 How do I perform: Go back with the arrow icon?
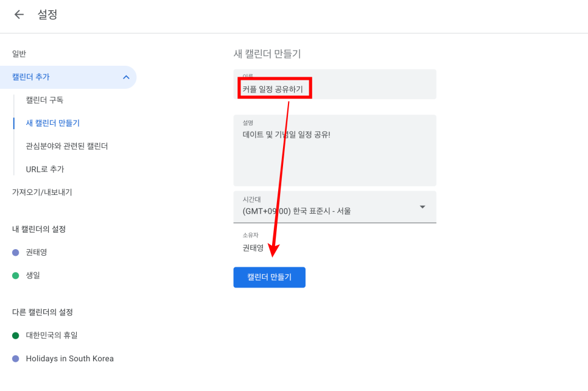click(x=19, y=15)
